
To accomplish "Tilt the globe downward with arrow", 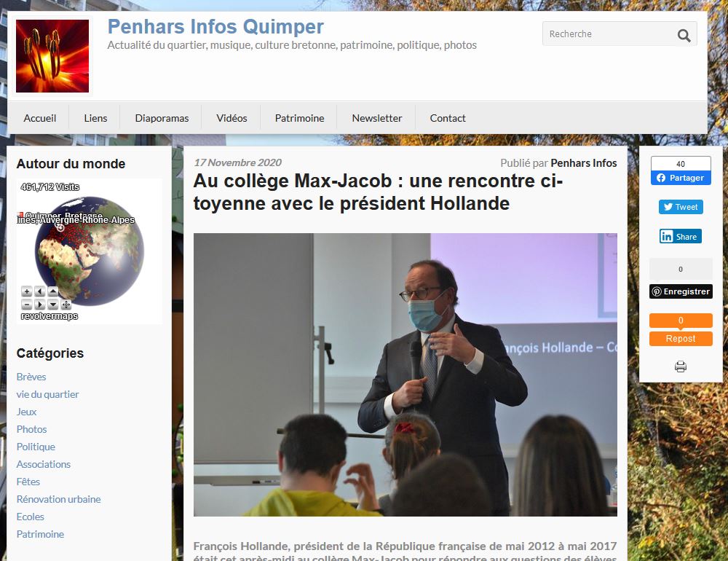I will pos(53,305).
